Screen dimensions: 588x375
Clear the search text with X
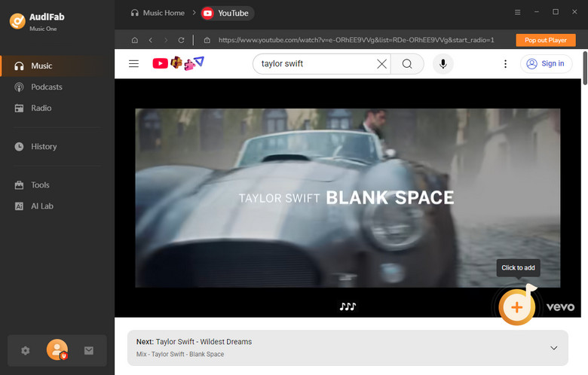tap(381, 64)
